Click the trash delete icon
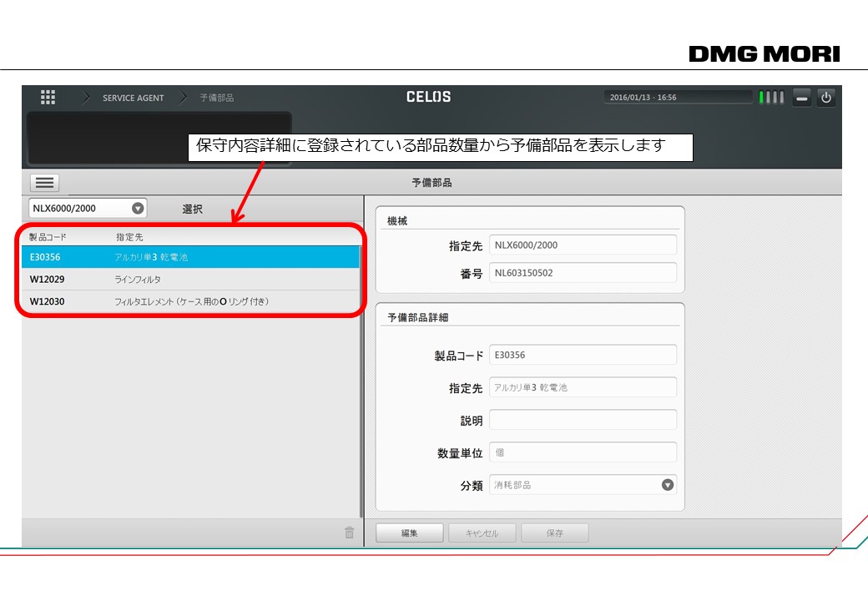Viewport: 868px width, 601px height. point(350,533)
